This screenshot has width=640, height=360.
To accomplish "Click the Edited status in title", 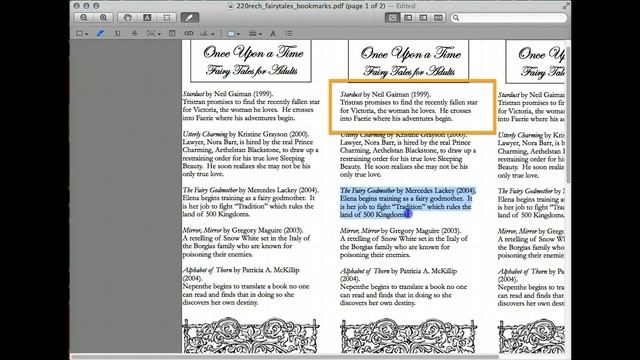I will (405, 6).
